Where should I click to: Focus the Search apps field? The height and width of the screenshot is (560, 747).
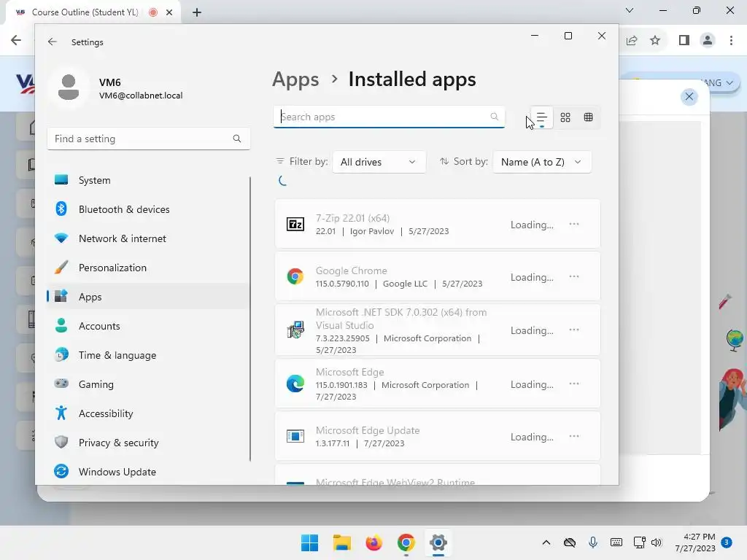click(389, 117)
